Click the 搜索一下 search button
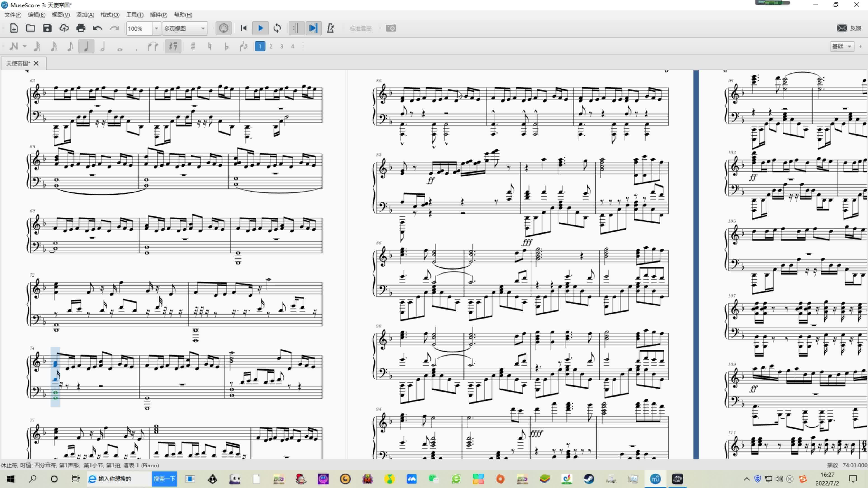Screen dimensions: 868x488 164,479
